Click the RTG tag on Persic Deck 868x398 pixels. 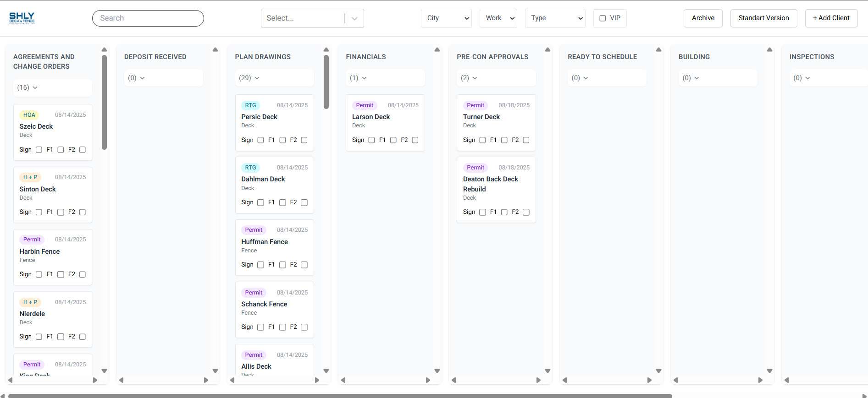tap(250, 105)
